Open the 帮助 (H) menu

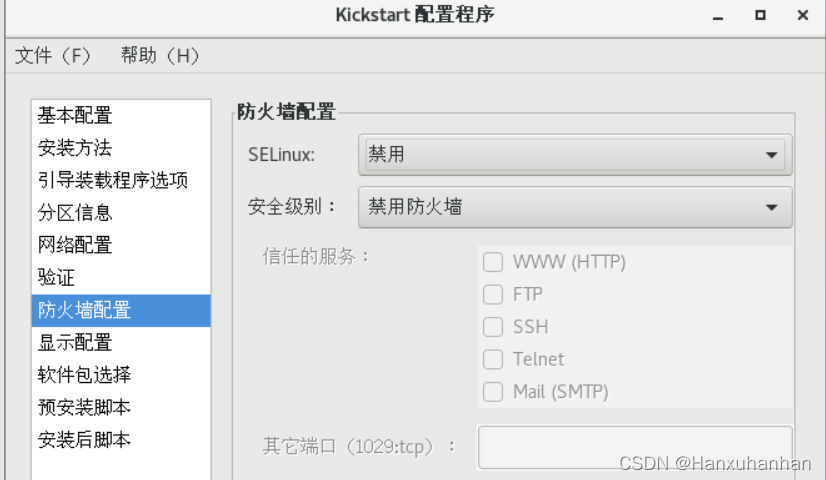point(160,56)
